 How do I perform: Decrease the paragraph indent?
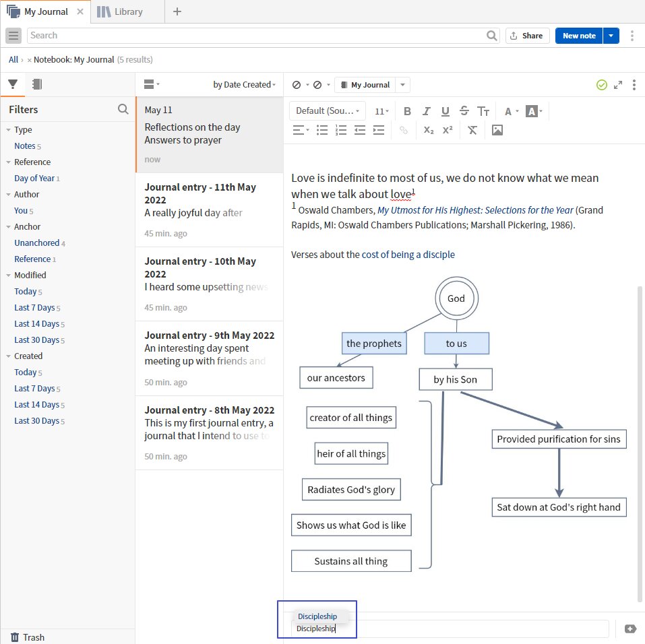(360, 131)
